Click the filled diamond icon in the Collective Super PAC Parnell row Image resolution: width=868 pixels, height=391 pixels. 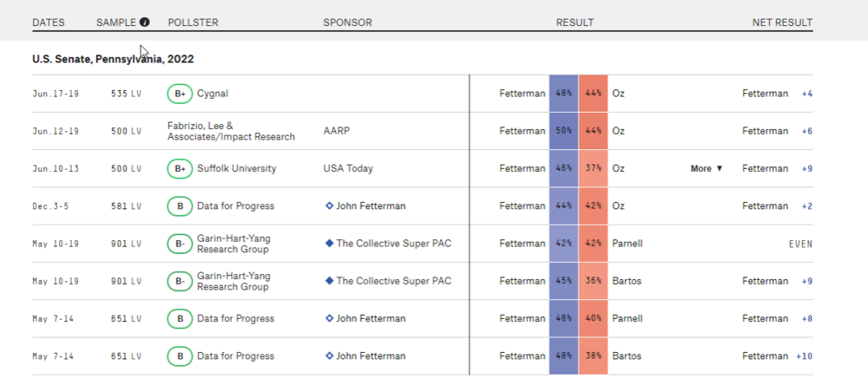(x=329, y=244)
